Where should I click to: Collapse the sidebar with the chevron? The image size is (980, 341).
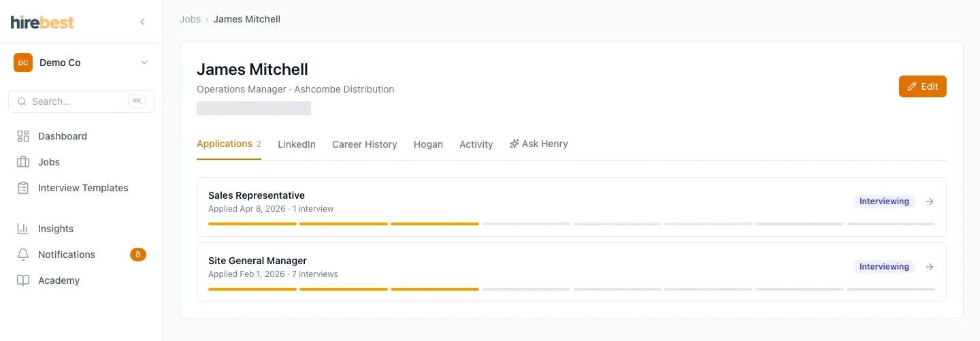pyautogui.click(x=142, y=22)
